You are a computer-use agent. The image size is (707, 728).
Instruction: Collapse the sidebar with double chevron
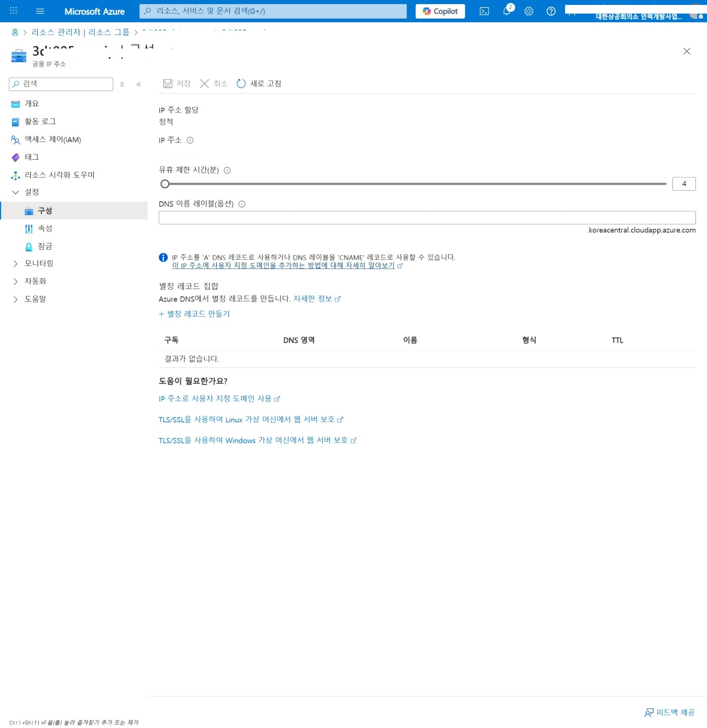(x=139, y=84)
